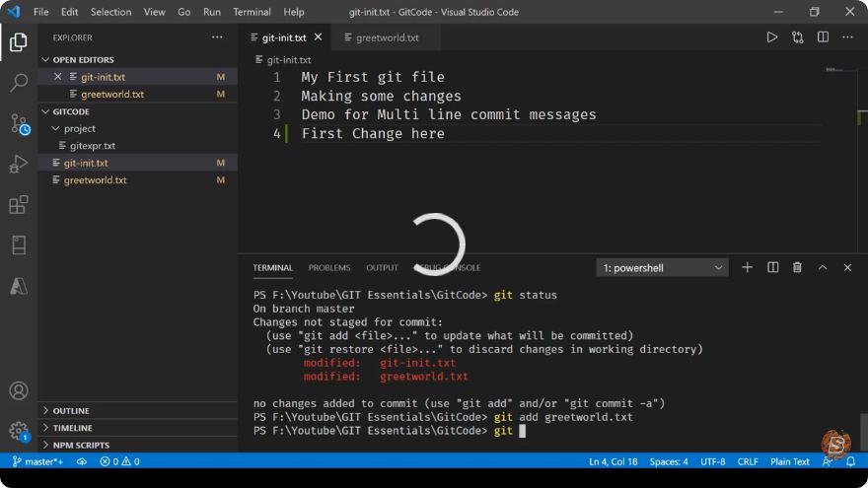Image resolution: width=868 pixels, height=488 pixels.
Task: Switch to the PROBLEMS panel tab
Action: tap(329, 268)
